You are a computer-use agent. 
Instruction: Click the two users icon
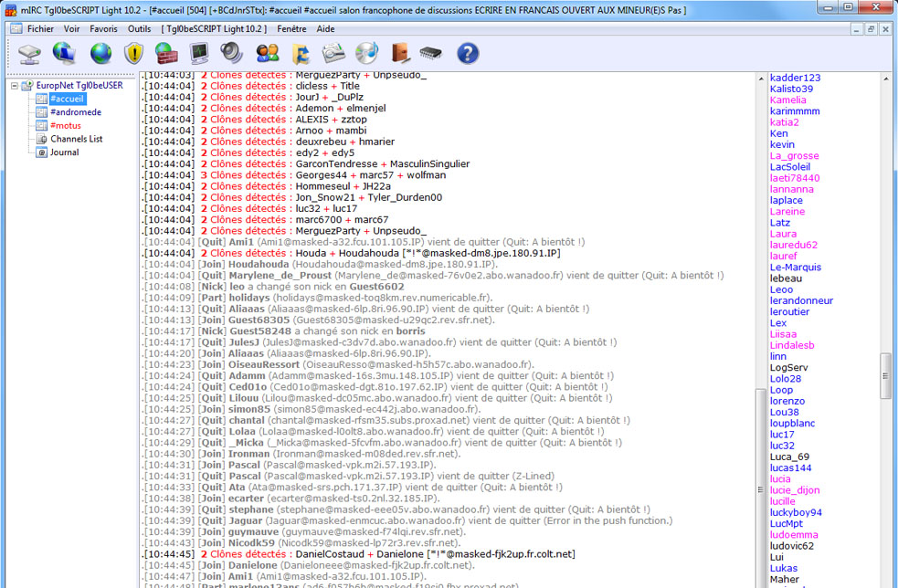pyautogui.click(x=268, y=53)
